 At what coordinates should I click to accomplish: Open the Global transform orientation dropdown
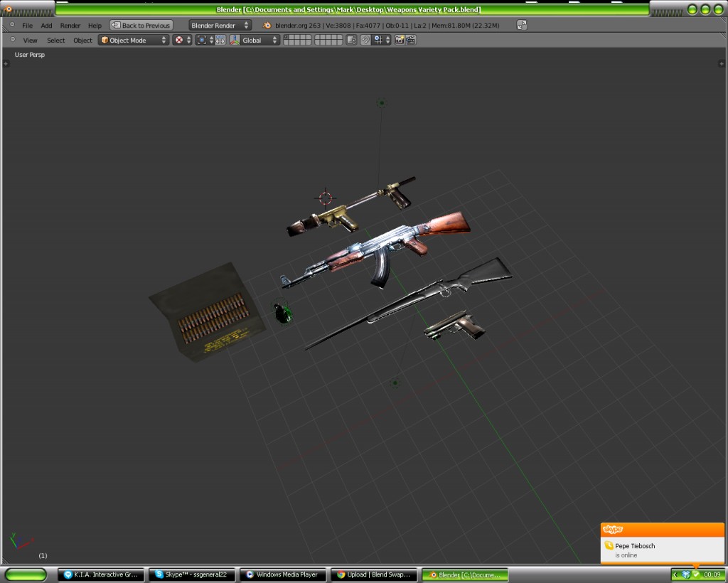coord(254,40)
